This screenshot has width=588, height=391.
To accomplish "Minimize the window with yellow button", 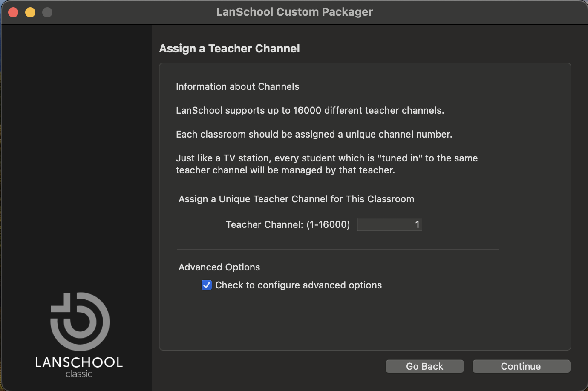I will (x=30, y=12).
